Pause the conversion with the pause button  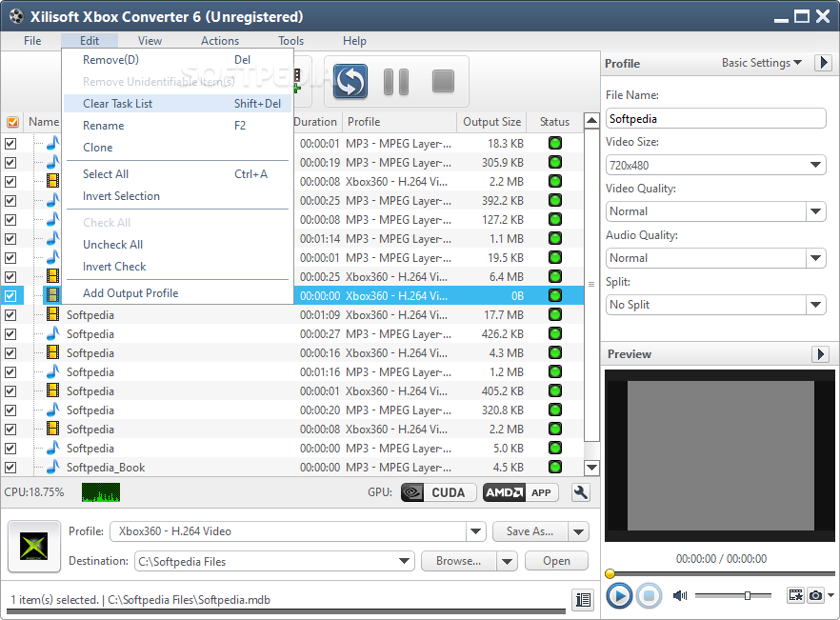(x=396, y=82)
